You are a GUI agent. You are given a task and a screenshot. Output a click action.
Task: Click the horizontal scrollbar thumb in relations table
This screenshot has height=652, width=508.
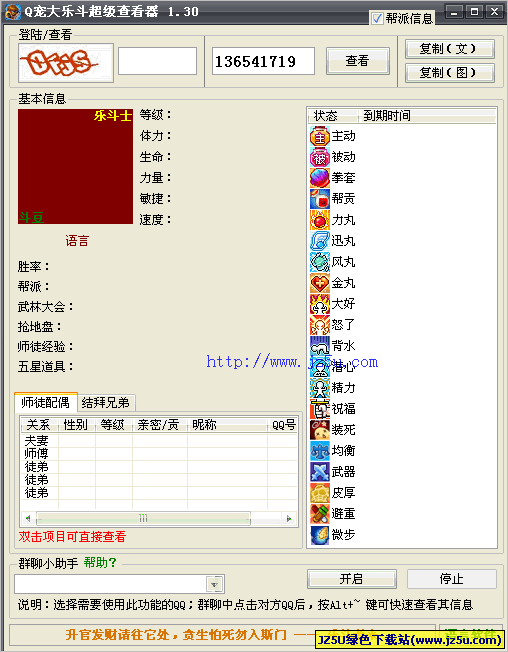click(143, 519)
